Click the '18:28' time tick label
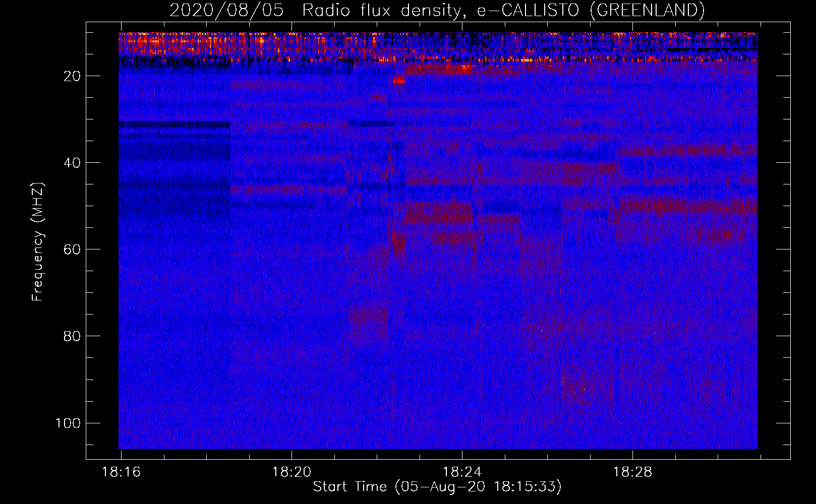Image resolution: width=816 pixels, height=504 pixels. point(632,472)
